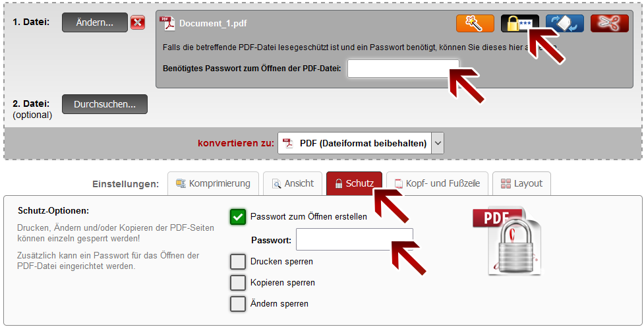The image size is (644, 329).
Task: Switch to the Komprimierung tab
Action: tap(212, 183)
